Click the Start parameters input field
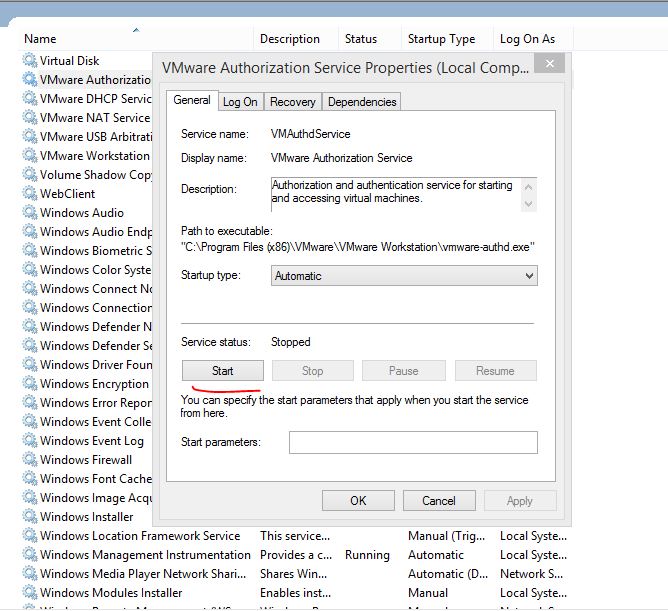The width and height of the screenshot is (668, 611). tap(413, 442)
